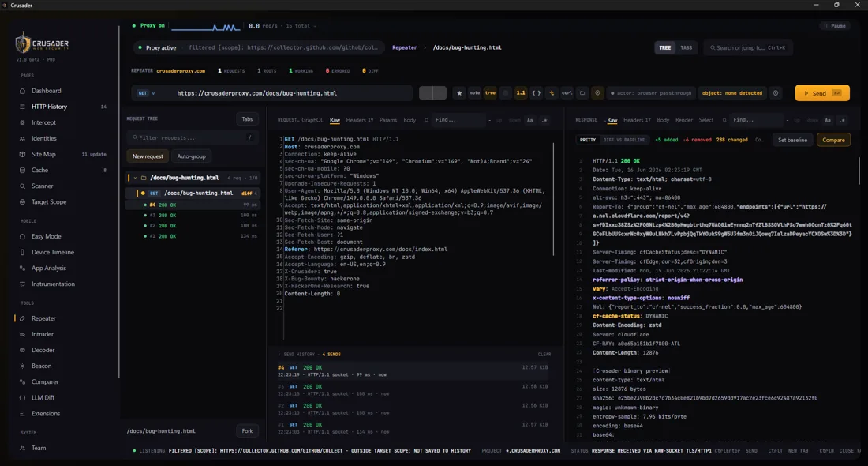Click the Set baseline button

point(792,140)
